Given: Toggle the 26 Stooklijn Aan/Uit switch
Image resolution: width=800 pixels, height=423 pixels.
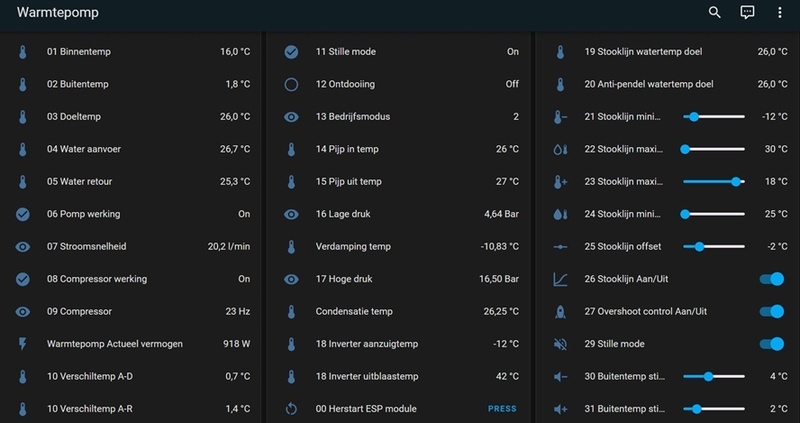Looking at the screenshot, I should 771,279.
